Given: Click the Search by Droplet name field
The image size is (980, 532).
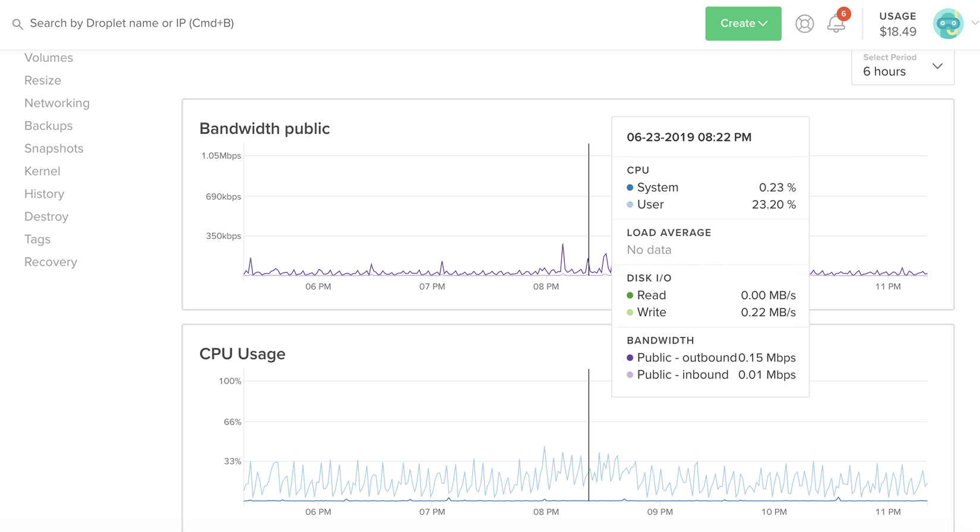Looking at the screenshot, I should point(132,23).
